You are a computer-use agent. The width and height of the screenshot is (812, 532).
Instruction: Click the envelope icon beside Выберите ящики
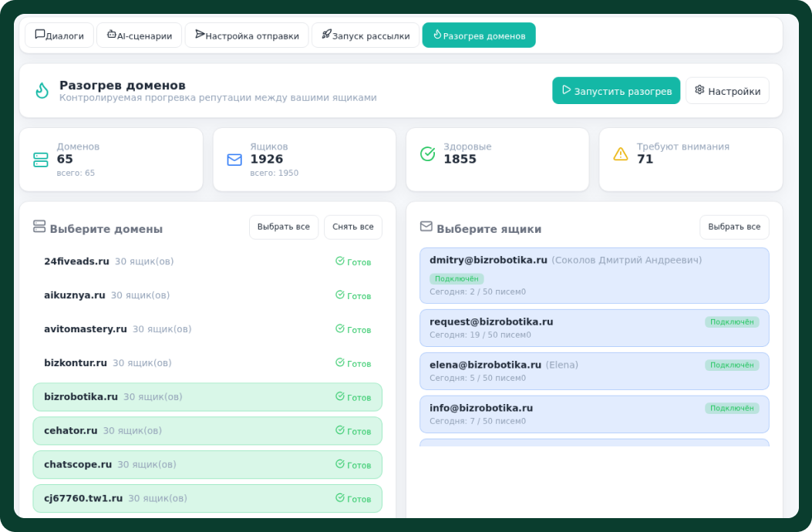(x=426, y=227)
